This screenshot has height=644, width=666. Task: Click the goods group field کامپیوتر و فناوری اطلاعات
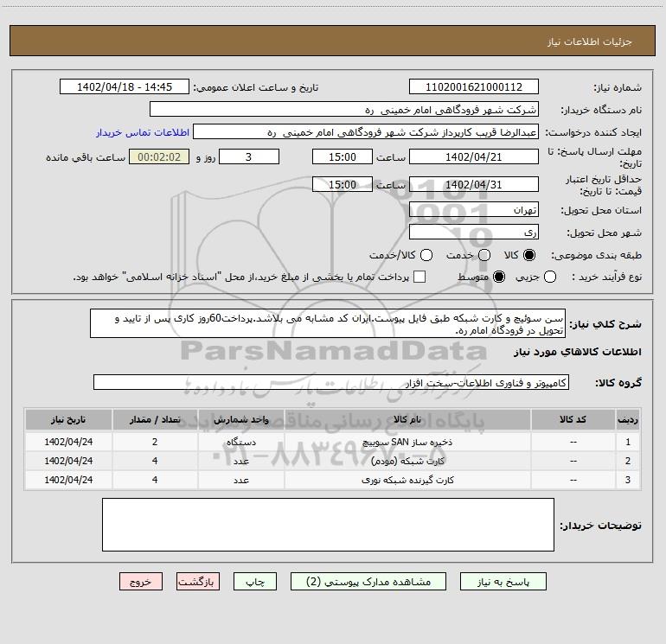(x=331, y=382)
